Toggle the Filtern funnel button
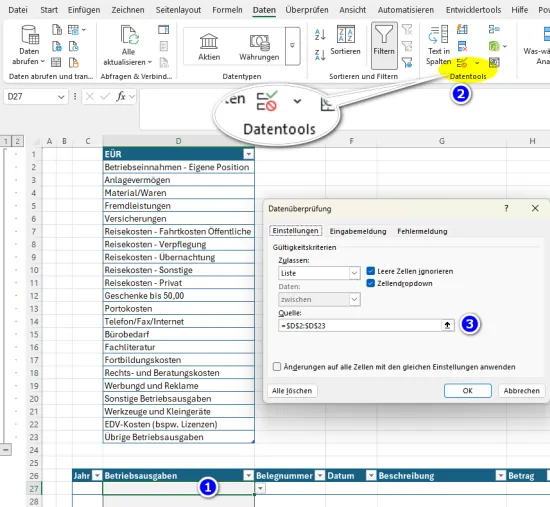The height and width of the screenshot is (507, 550). pyautogui.click(x=384, y=46)
